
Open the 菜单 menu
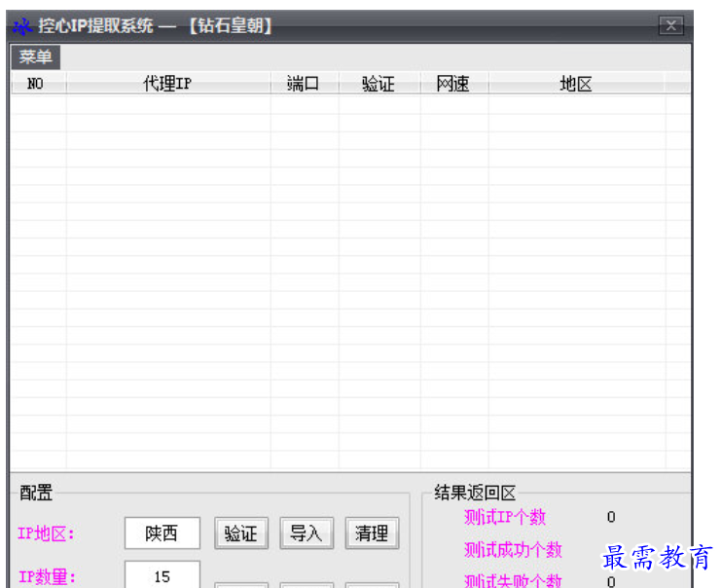(x=35, y=56)
